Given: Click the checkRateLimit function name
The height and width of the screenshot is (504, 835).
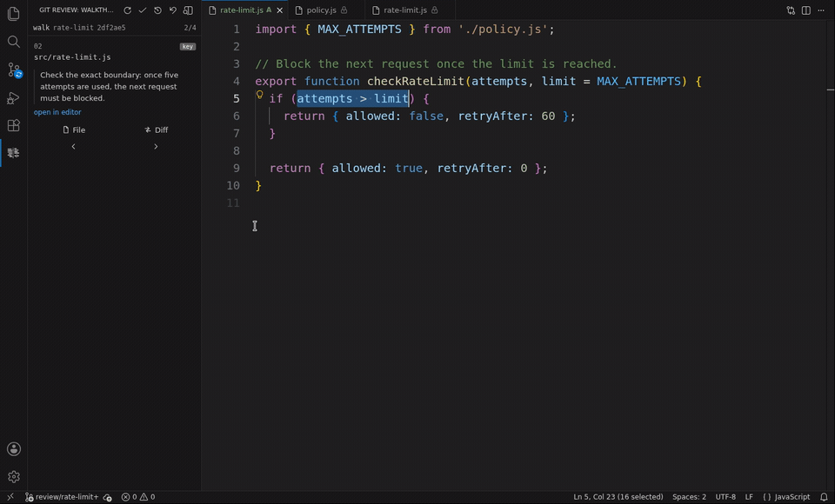Looking at the screenshot, I should [x=416, y=82].
